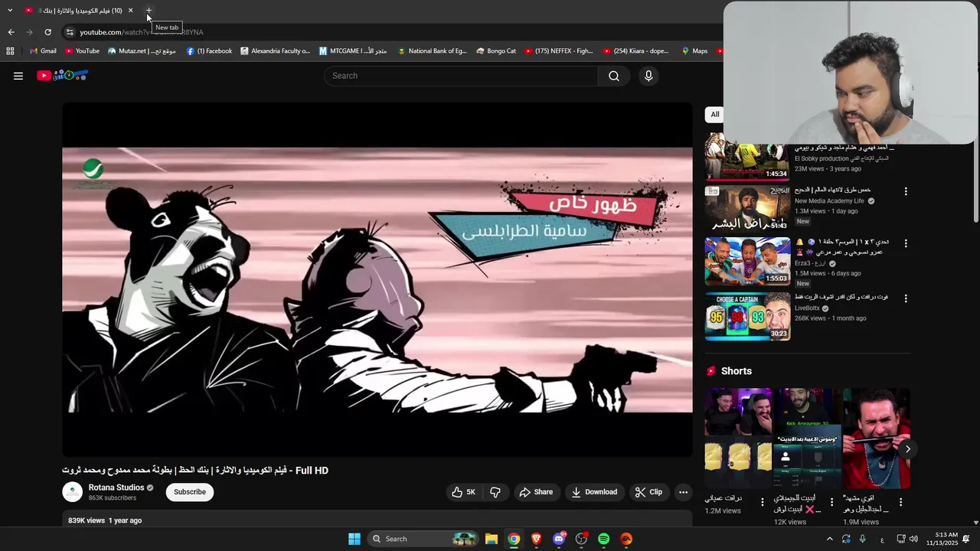Screen dimensions: 980x551
Task: Open the Mutaz.net bookmark
Action: click(142, 51)
